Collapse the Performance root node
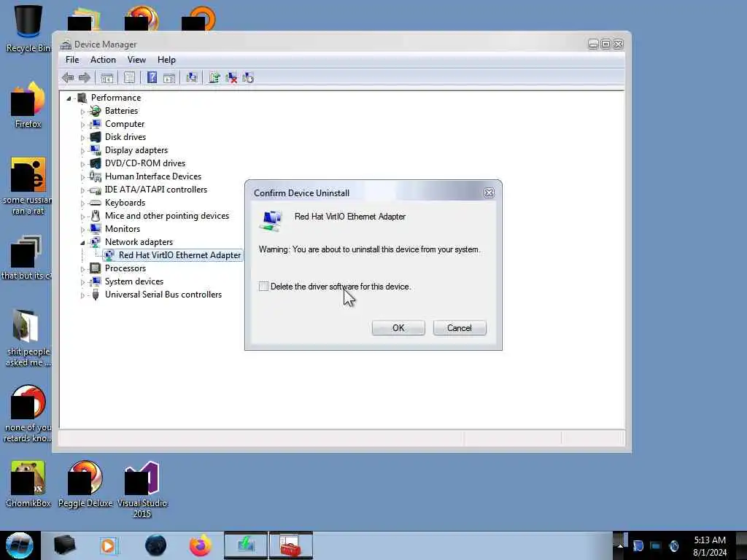This screenshot has height=560, width=747. pyautogui.click(x=69, y=98)
